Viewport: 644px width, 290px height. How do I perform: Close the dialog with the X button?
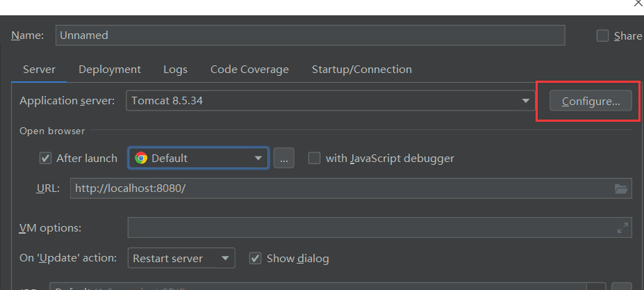coord(638,3)
